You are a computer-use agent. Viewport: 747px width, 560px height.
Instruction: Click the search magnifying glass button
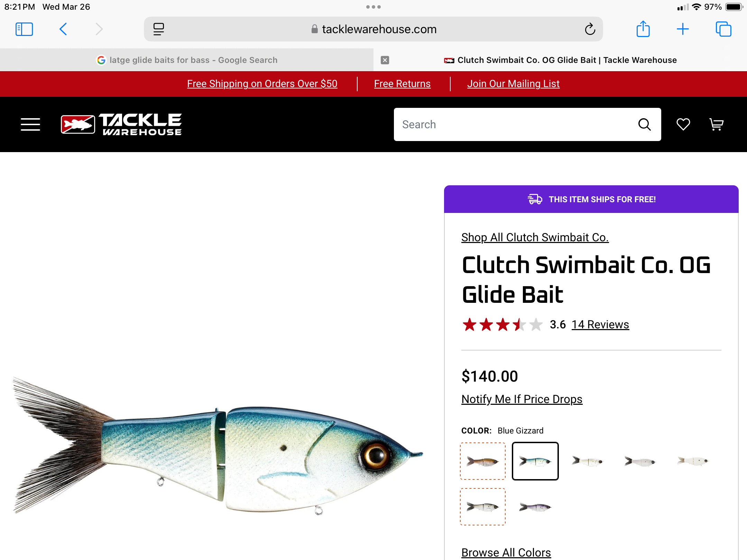point(644,124)
